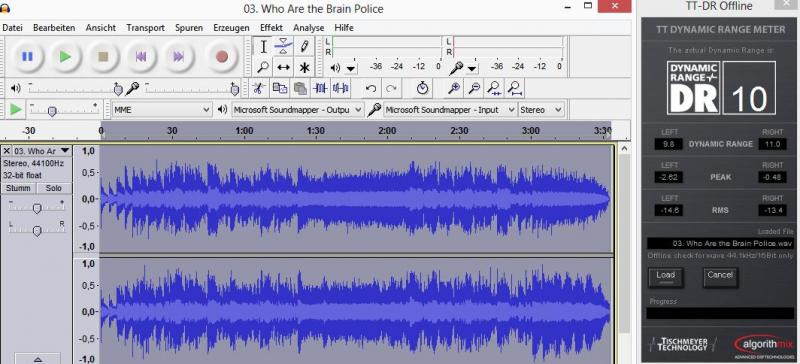Open the Stereo channels dropdown
800x364 pixels.
coord(541,109)
